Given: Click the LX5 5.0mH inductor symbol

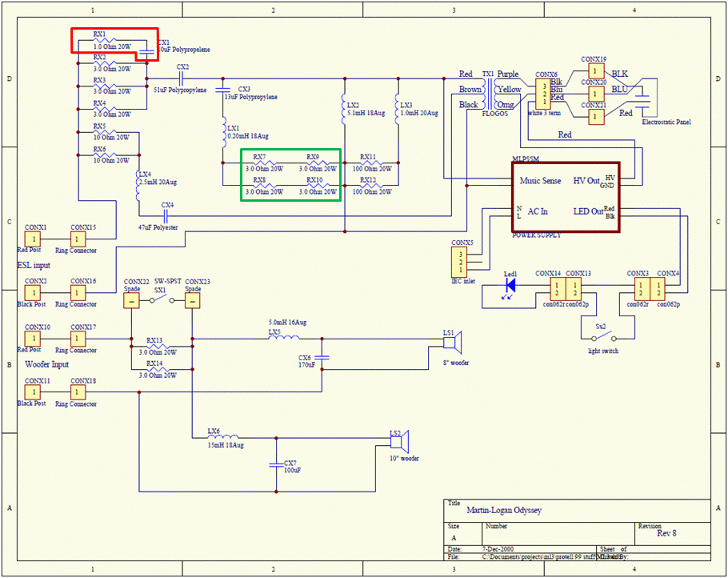Looking at the screenshot, I should coord(284,337).
